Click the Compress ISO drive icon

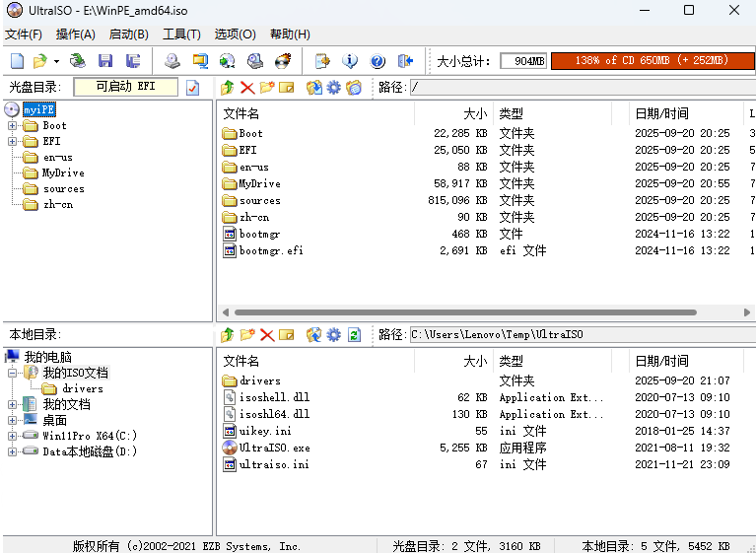[x=255, y=61]
